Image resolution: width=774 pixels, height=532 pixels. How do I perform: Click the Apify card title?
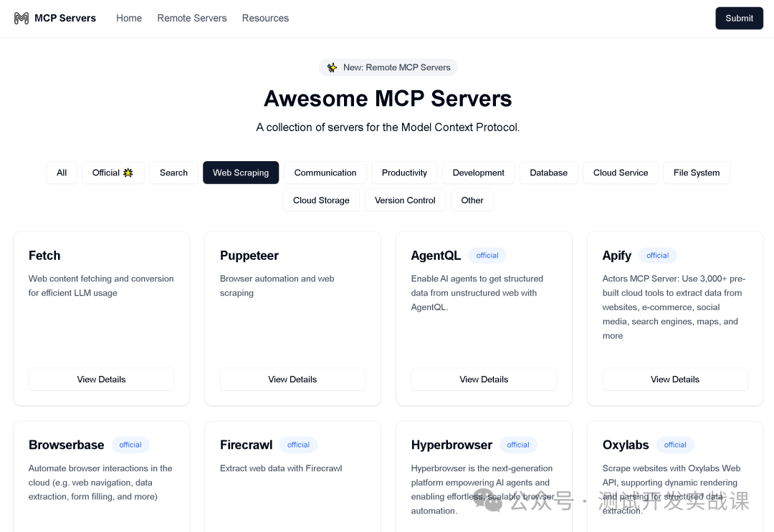616,256
